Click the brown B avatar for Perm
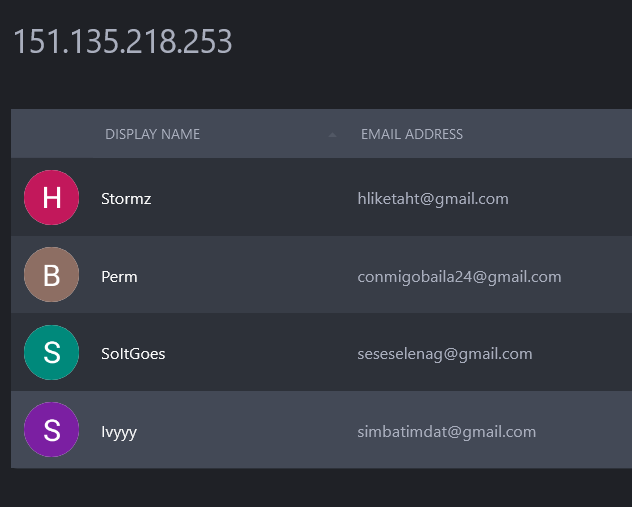This screenshot has width=632, height=507. (51, 275)
